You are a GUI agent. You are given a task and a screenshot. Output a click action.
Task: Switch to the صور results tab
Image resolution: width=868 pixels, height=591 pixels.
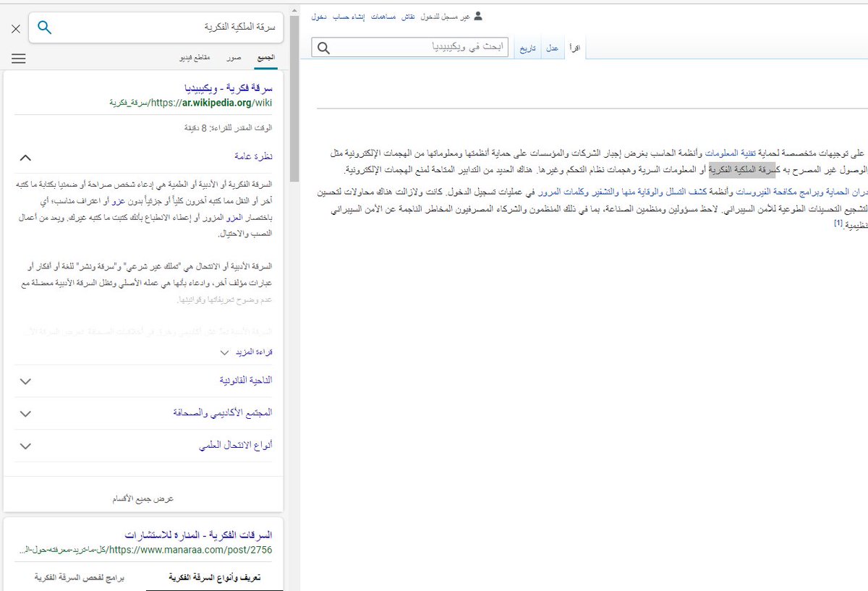[x=234, y=57]
